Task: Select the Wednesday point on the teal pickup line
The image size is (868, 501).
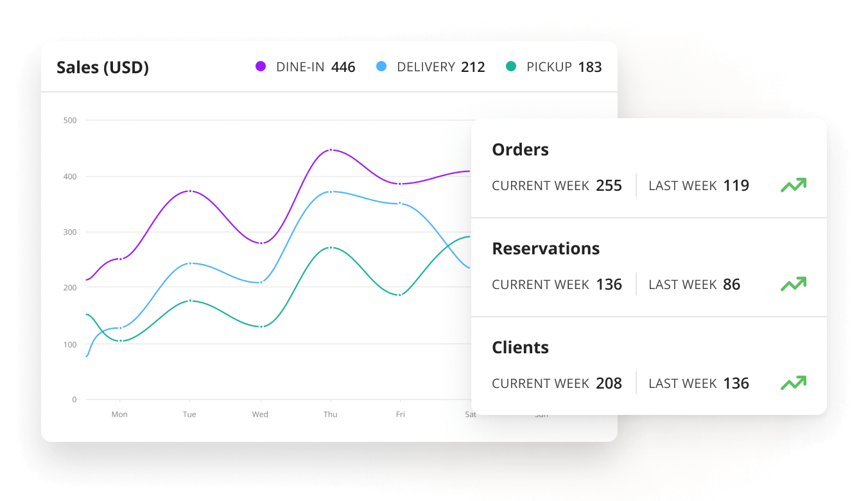Action: point(260,327)
